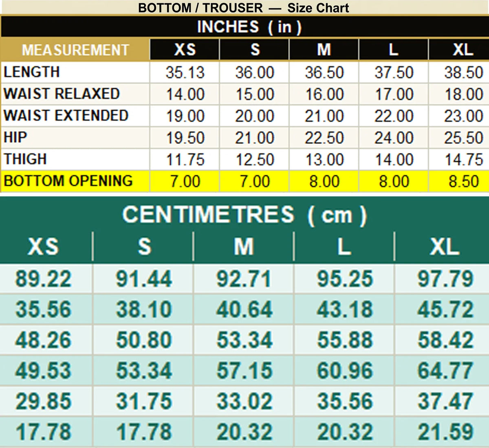The height and width of the screenshot is (448, 489).
Task: Click the Bottom / Trouser Size Chart title
Action: point(244,8)
